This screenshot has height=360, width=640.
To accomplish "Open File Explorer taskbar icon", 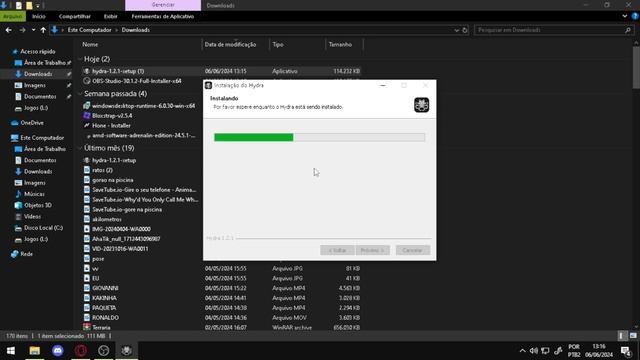I will coord(35,350).
